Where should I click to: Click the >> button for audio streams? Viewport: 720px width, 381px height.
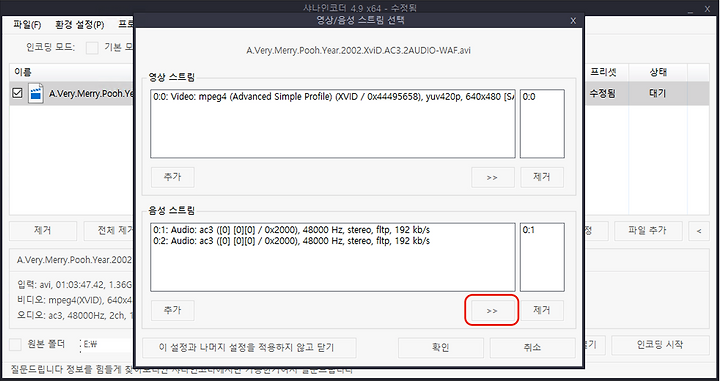point(492,310)
